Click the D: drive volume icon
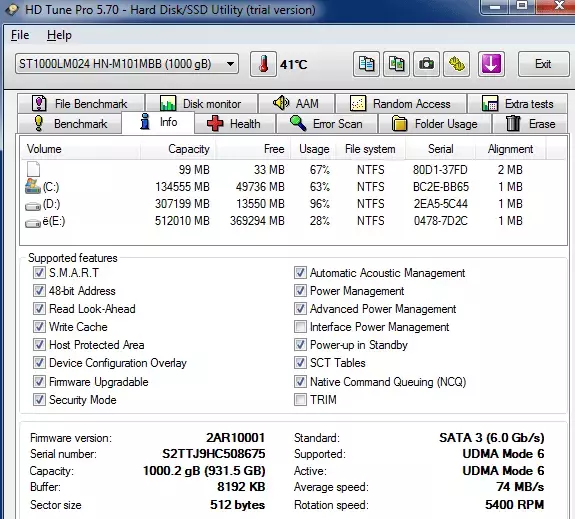Screen dimensions: 575x519 pos(33,206)
